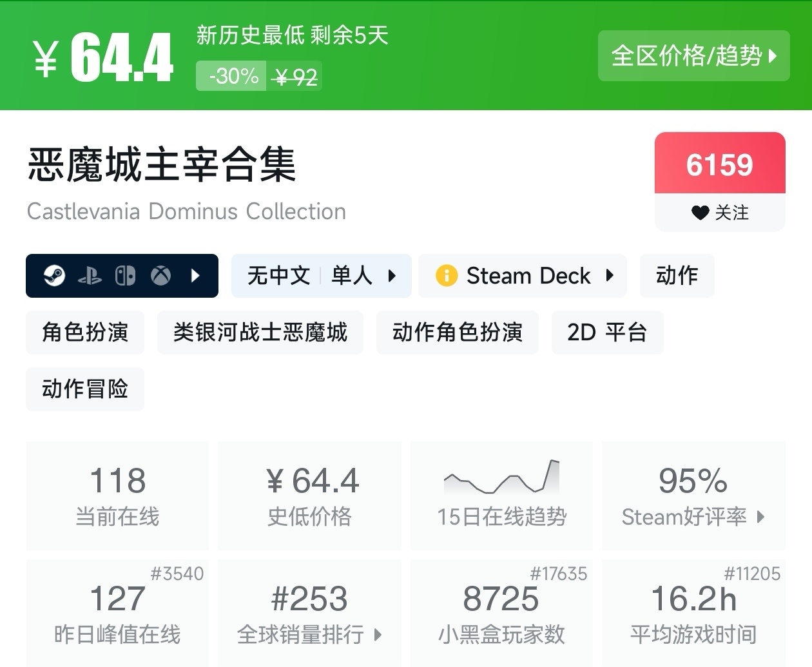Click the Xbox platform icon
The width and height of the screenshot is (812, 667).
click(160, 276)
